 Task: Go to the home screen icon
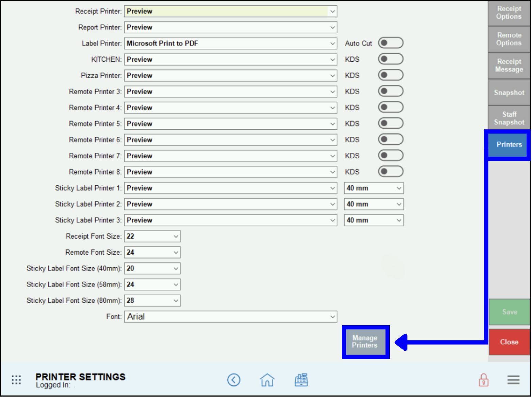[267, 380]
